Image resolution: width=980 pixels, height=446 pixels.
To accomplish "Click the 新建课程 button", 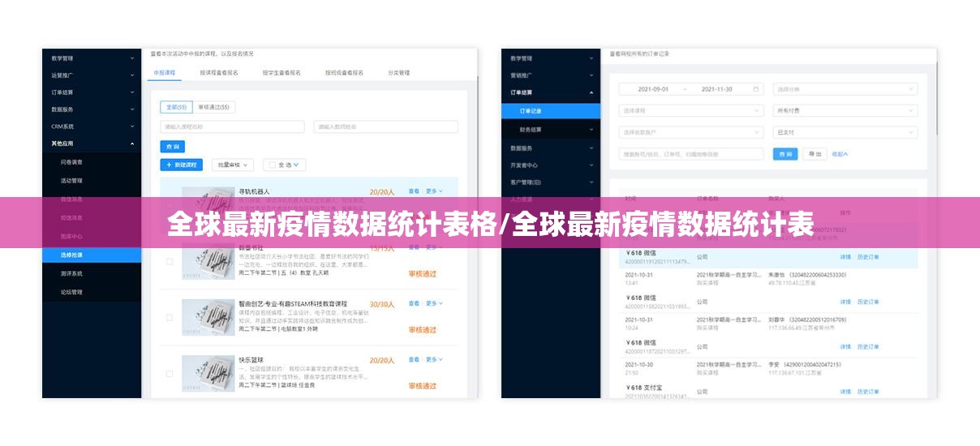I will tap(181, 165).
